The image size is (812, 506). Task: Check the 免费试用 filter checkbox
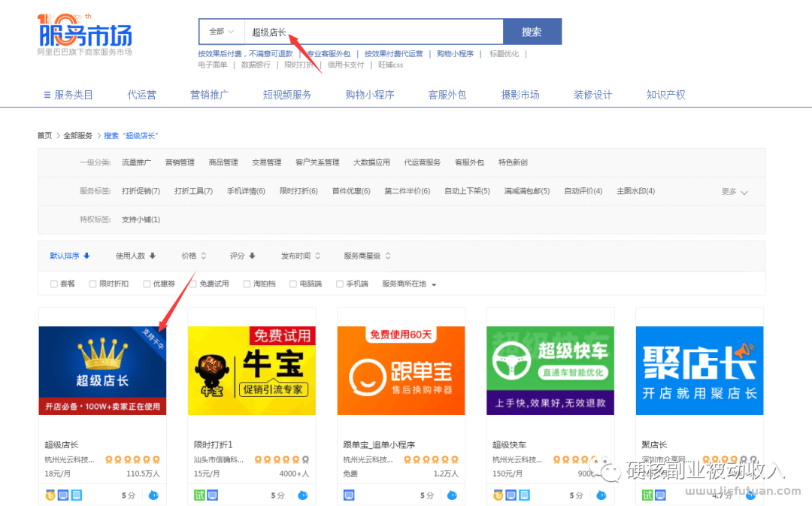[193, 283]
